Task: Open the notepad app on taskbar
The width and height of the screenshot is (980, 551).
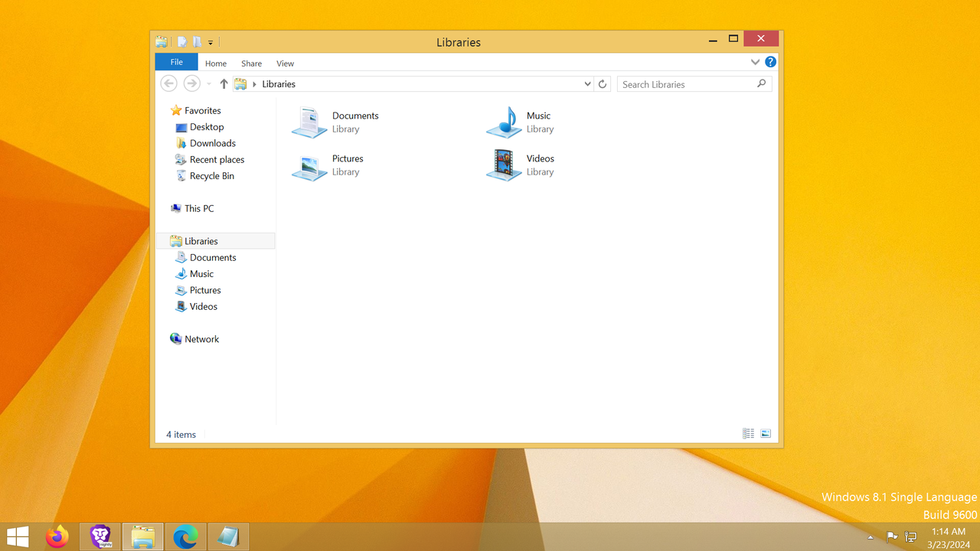Action: (228, 537)
